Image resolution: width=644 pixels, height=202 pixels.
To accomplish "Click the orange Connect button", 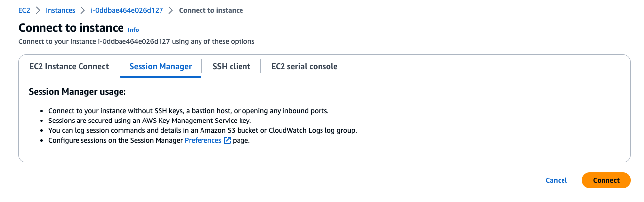I will click(x=606, y=180).
